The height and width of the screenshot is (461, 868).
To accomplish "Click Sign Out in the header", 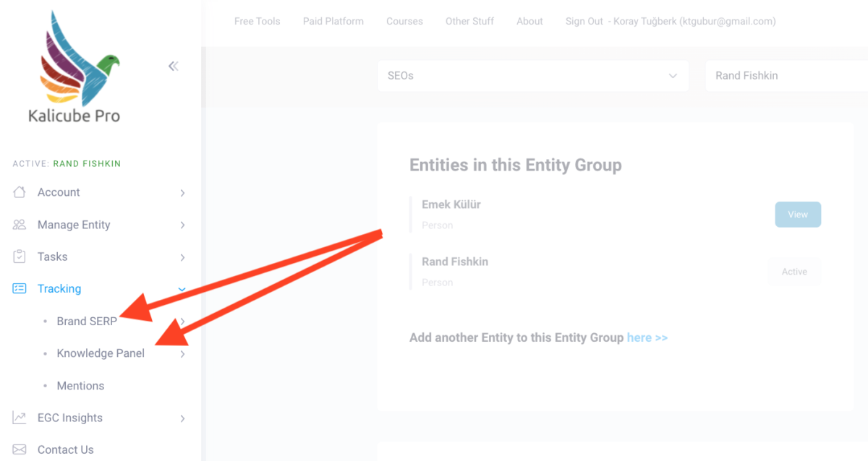I will tap(584, 21).
